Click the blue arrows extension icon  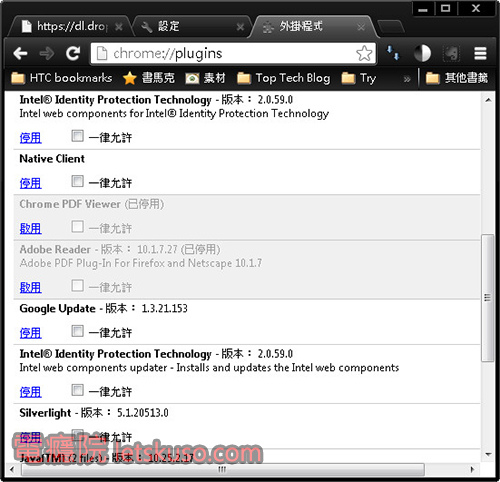(393, 53)
